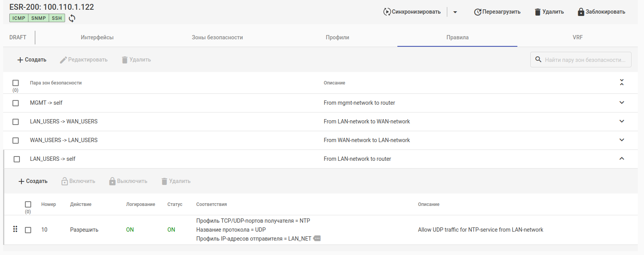Image resolution: width=644 pixels, height=255 pixels.
Task: Switch to the Интерфейсы tab
Action: click(97, 37)
